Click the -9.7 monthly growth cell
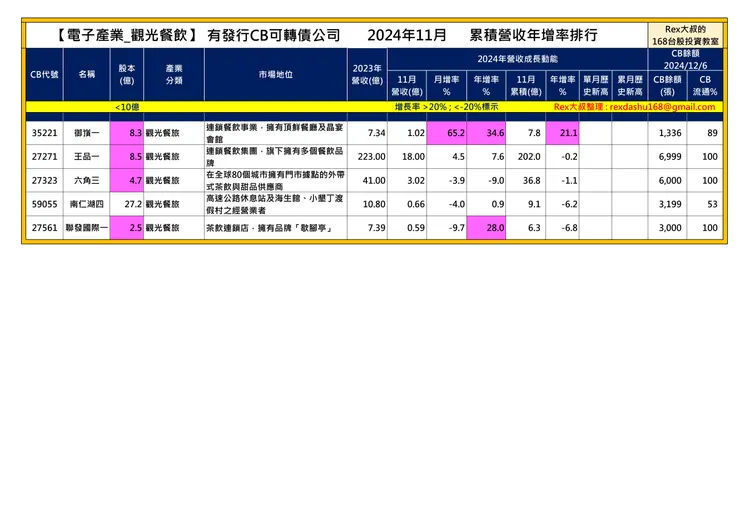740x523 pixels. pyautogui.click(x=446, y=228)
